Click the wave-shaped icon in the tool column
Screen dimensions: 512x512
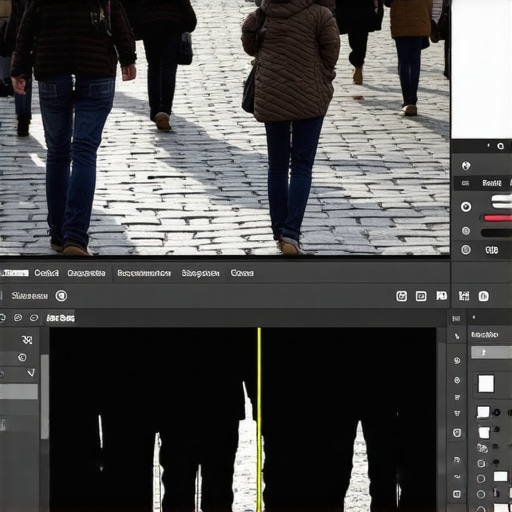pos(457,477)
